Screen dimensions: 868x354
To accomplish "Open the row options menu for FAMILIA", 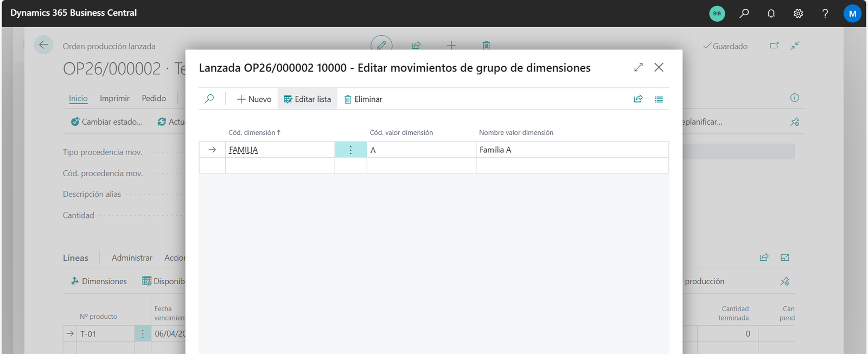I will coord(350,150).
